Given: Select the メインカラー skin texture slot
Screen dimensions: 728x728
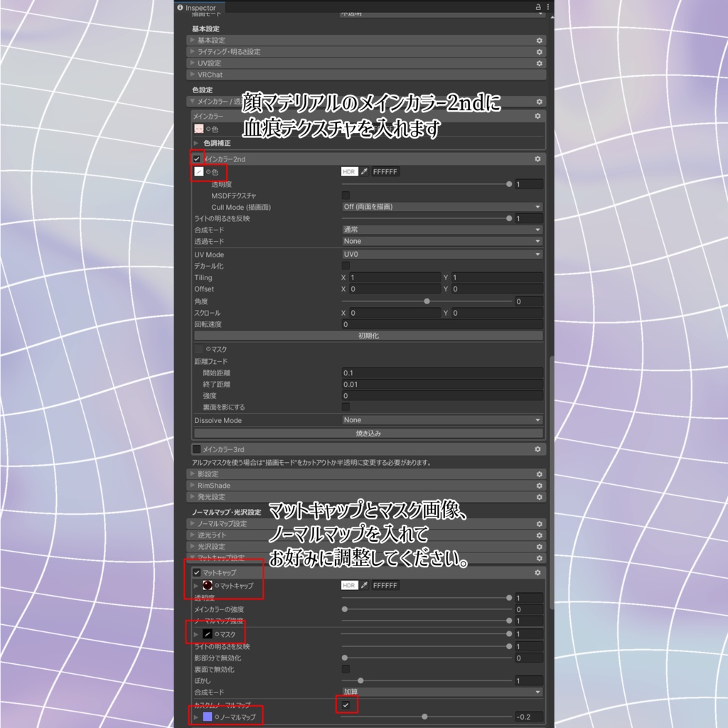Looking at the screenshot, I should [x=199, y=129].
